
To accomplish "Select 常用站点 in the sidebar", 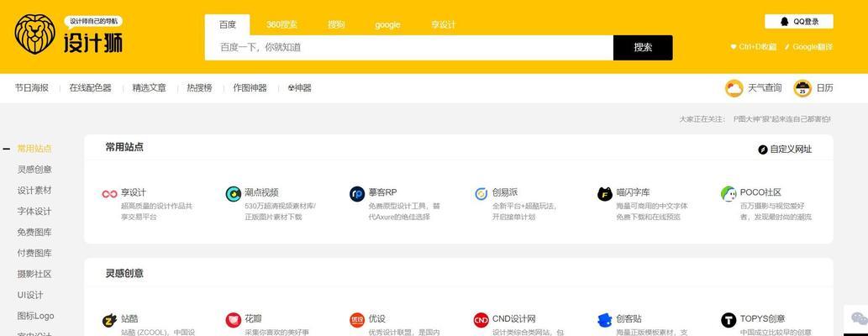I will tap(34, 149).
